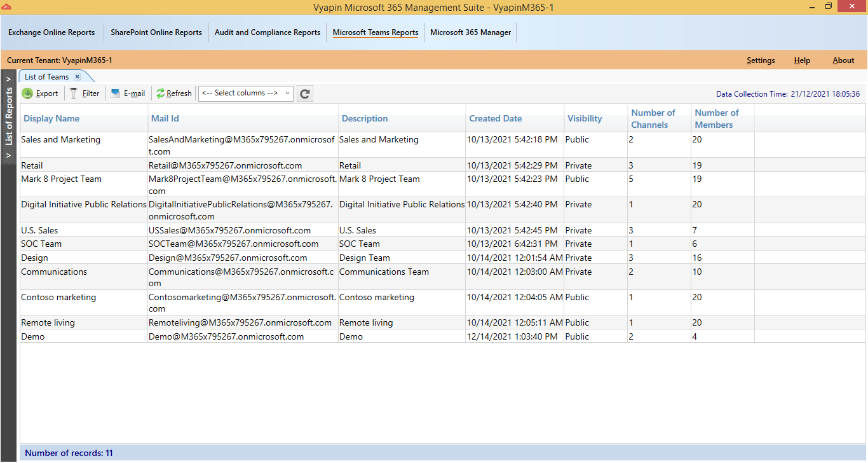Click the reload button beside Select columns
Viewport: 868px width, 463px height.
click(x=305, y=93)
